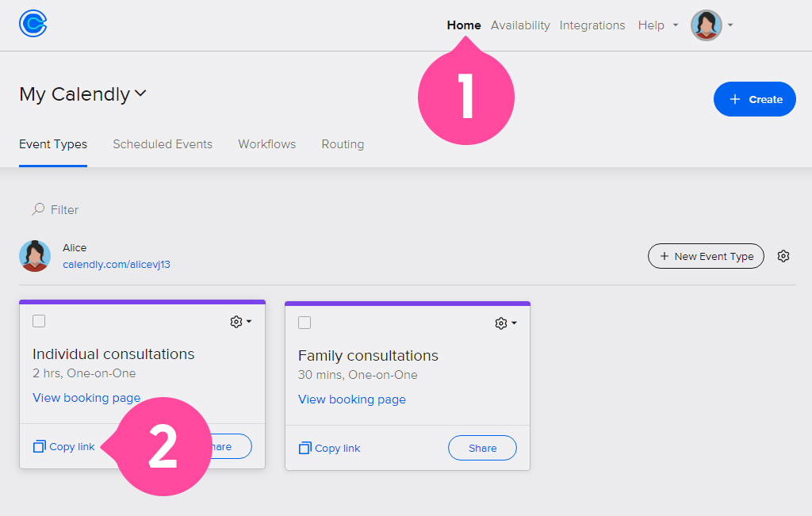
Task: Switch to the Event Types tab
Action: click(53, 144)
